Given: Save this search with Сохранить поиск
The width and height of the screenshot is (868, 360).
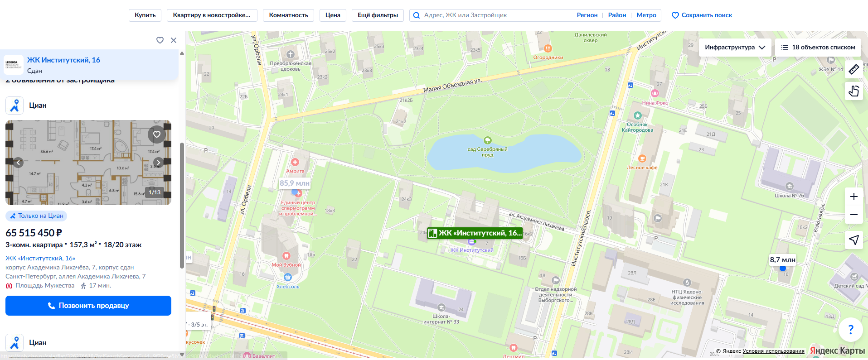Looking at the screenshot, I should 702,15.
